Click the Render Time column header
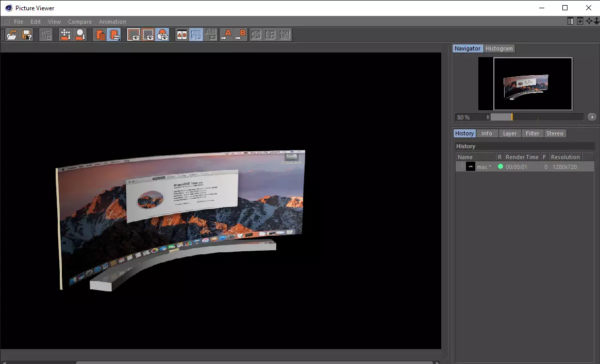600x364 pixels. [522, 157]
